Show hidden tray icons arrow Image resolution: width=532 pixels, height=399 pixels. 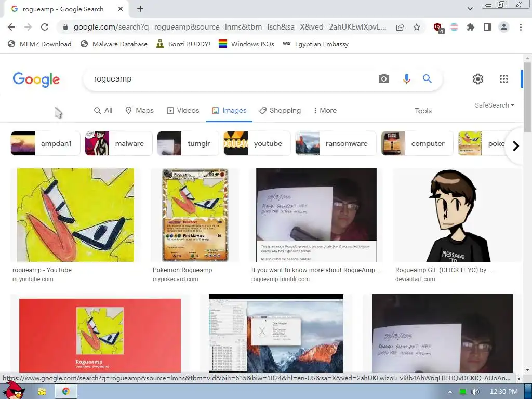pyautogui.click(x=450, y=392)
